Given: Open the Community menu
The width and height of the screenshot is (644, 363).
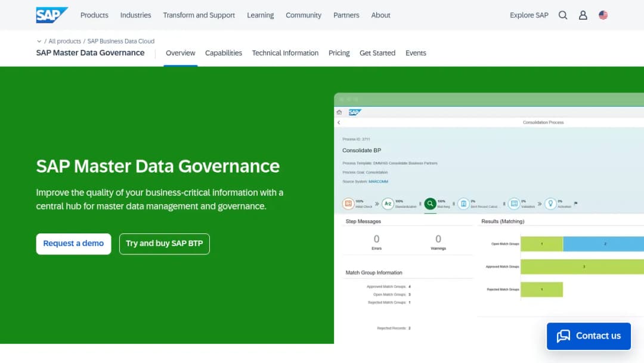Looking at the screenshot, I should point(304,15).
